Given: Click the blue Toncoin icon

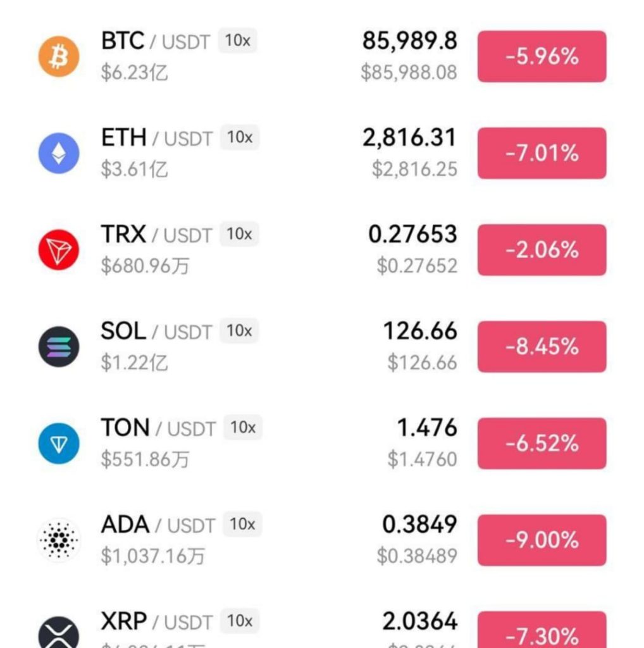Looking at the screenshot, I should 59,444.
